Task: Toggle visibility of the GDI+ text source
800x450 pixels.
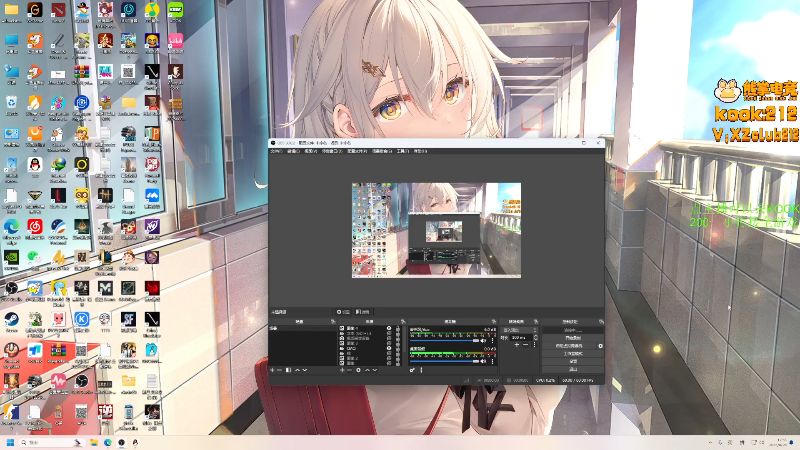Action: 389,334
